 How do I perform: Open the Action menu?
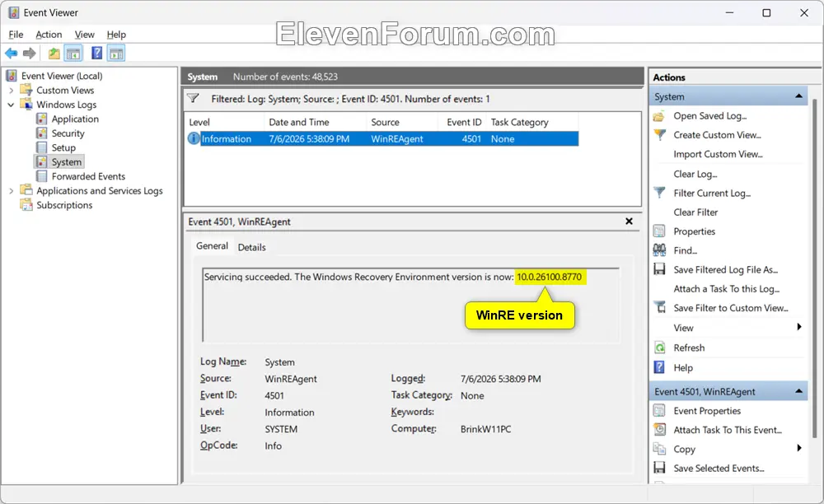(49, 35)
